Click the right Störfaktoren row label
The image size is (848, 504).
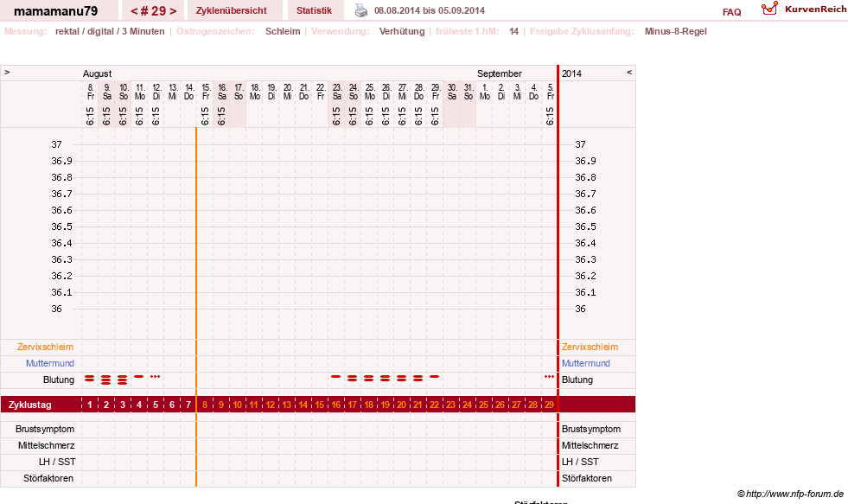587,478
